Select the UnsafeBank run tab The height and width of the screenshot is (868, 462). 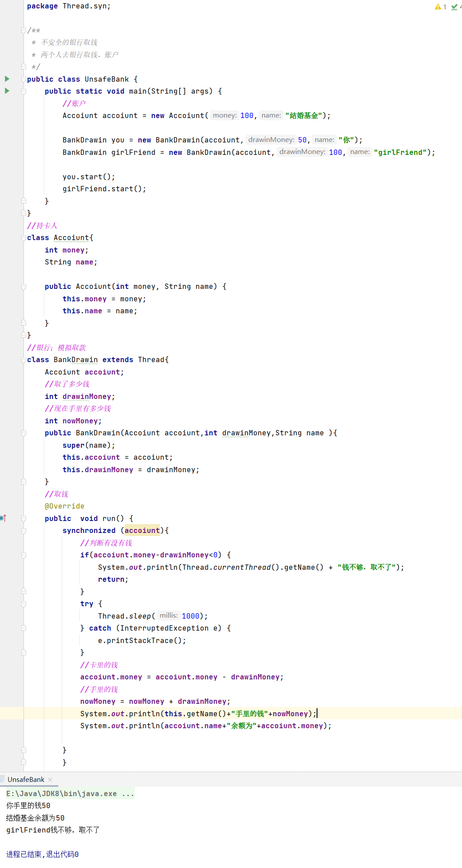pyautogui.click(x=26, y=779)
